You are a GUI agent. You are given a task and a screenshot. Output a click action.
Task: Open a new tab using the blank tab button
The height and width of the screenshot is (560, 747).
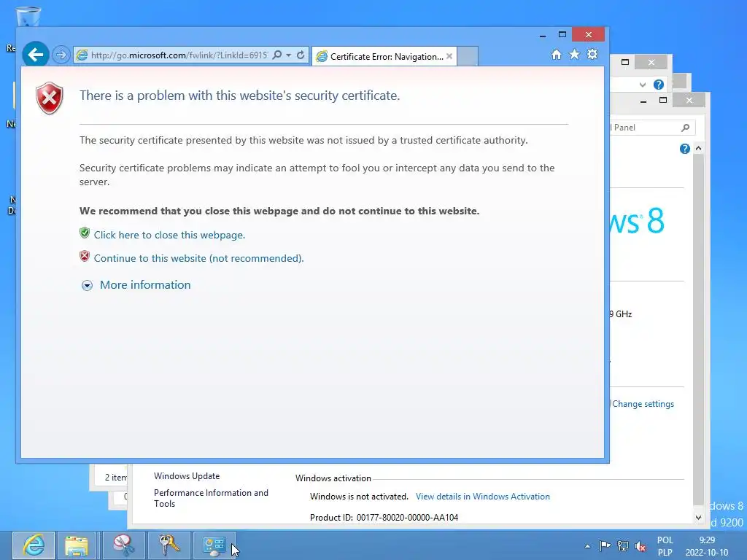(x=468, y=56)
